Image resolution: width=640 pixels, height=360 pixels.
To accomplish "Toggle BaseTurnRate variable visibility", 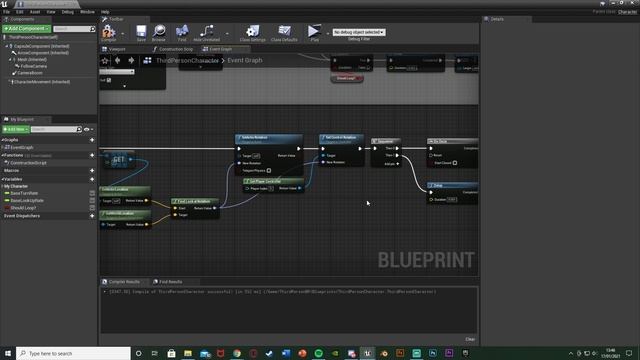I will [92, 193].
